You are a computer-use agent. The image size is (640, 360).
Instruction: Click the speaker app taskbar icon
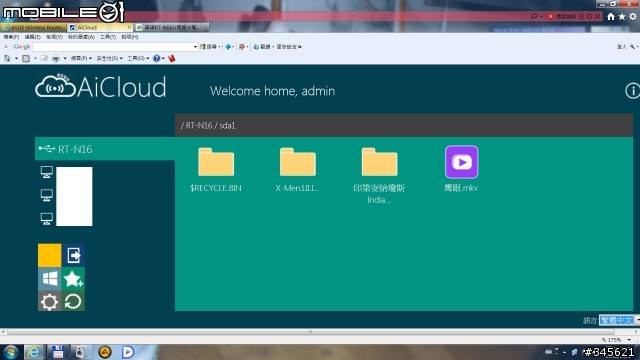(80, 352)
